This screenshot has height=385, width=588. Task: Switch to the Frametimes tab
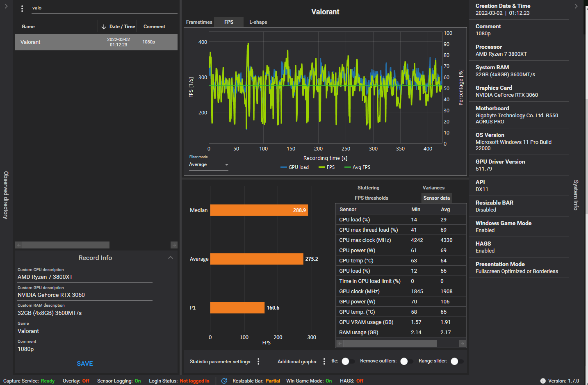[x=199, y=22]
